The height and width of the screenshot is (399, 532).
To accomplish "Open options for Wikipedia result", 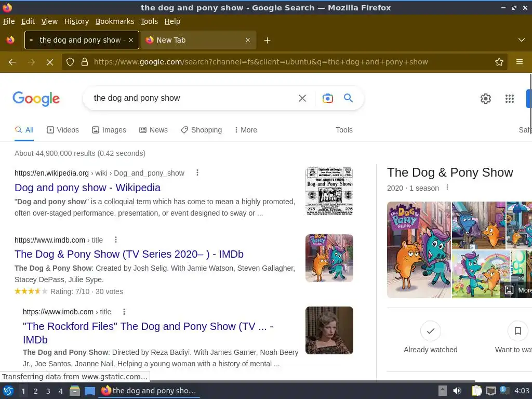I will [197, 172].
